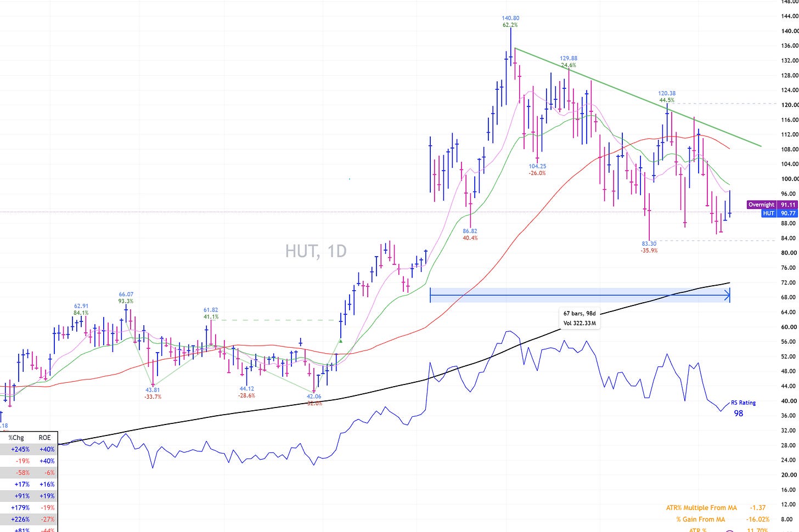Viewport: 799px width, 532px height.
Task: Select the -58% change cell
Action: click(x=22, y=473)
